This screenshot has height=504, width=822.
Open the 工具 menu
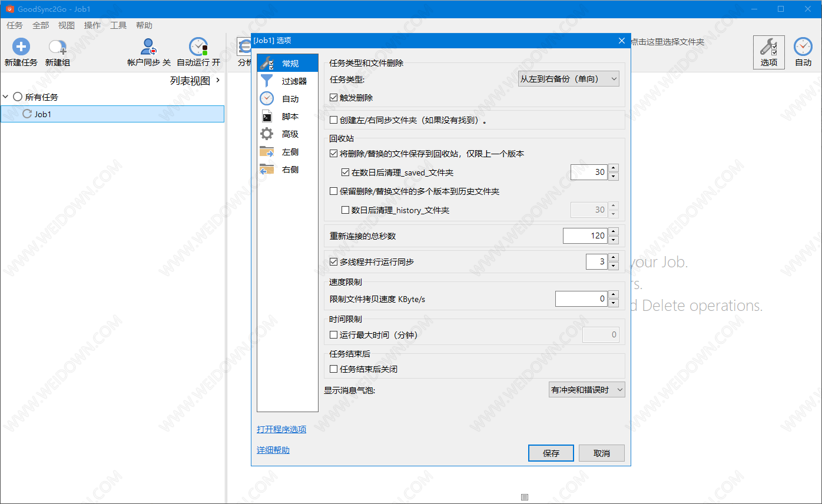pyautogui.click(x=118, y=25)
